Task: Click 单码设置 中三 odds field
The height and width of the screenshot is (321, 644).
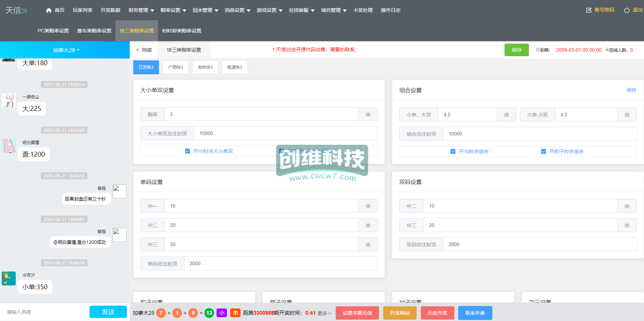Action: (262, 244)
